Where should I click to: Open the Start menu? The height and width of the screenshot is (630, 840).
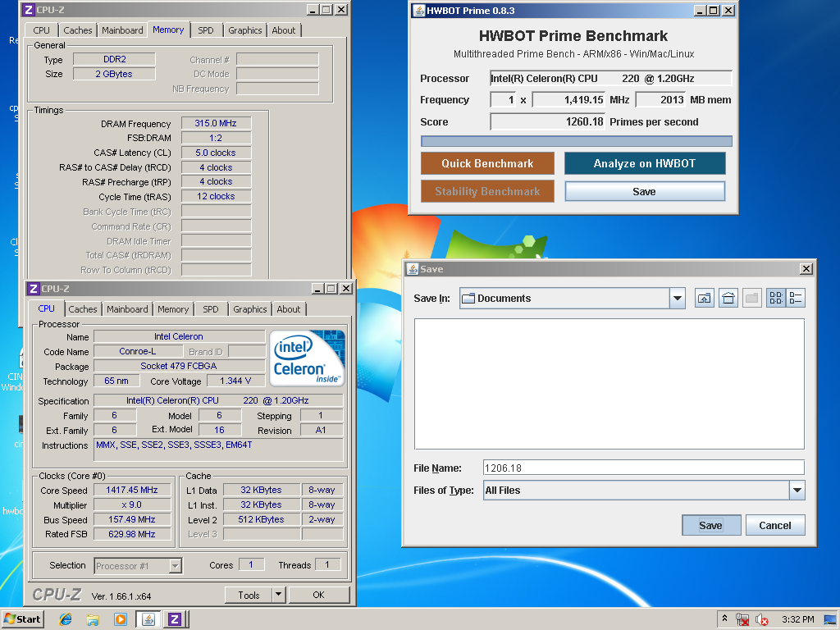click(22, 619)
